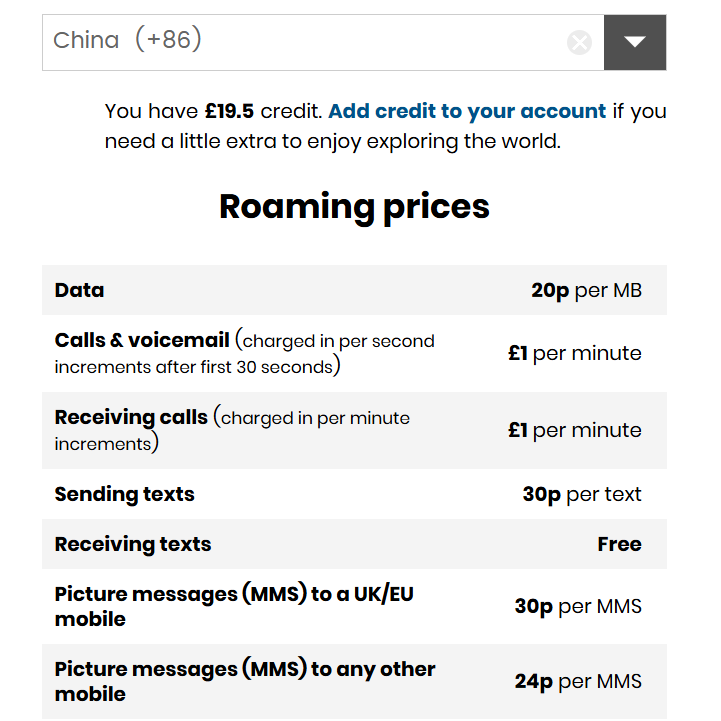Click the Roaming prices heading
Screen dimensions: 721x721
[x=354, y=206]
